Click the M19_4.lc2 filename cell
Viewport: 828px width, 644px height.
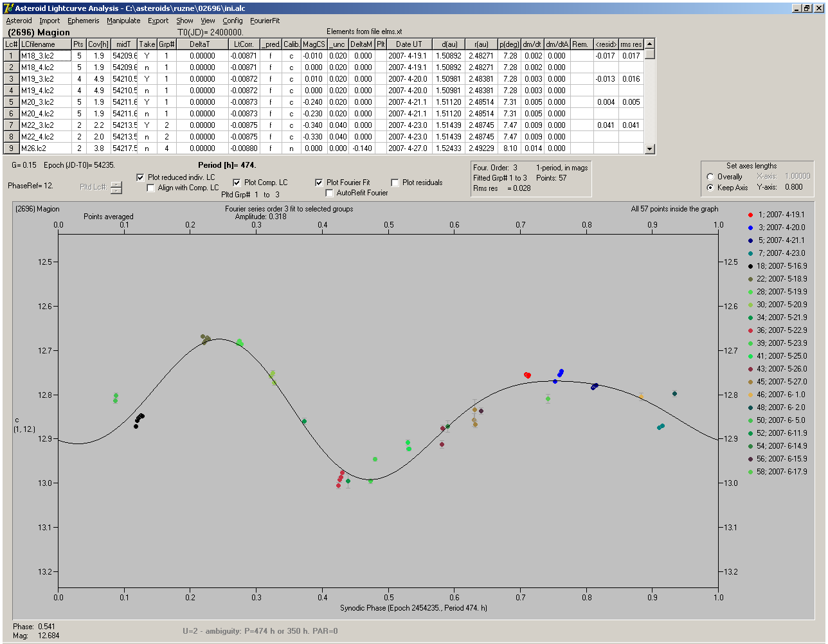click(x=46, y=91)
